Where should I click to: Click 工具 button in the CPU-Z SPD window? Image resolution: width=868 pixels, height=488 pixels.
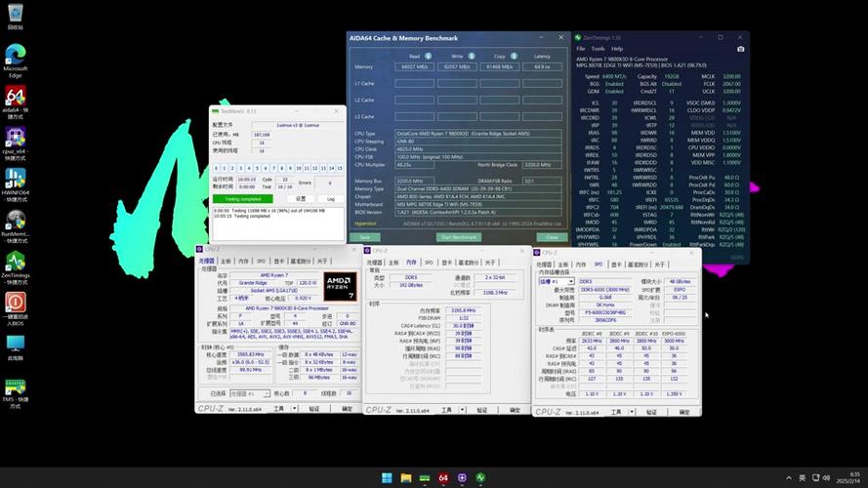coord(615,412)
